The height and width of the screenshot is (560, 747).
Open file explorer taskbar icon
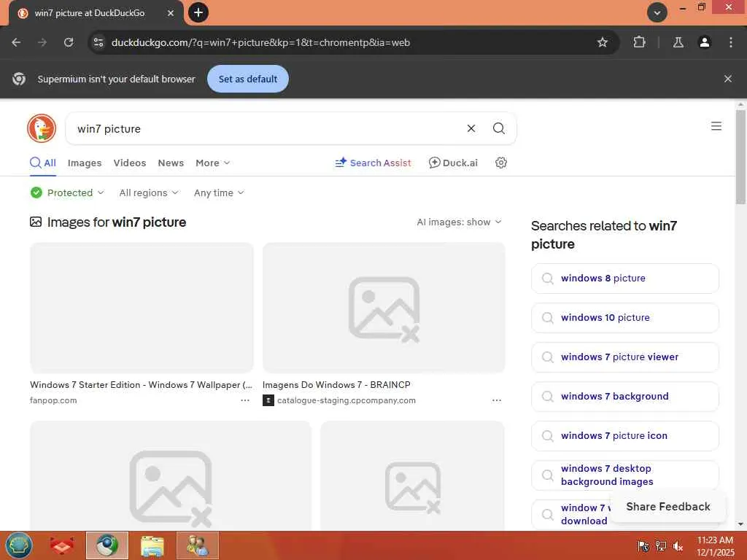[x=152, y=545]
